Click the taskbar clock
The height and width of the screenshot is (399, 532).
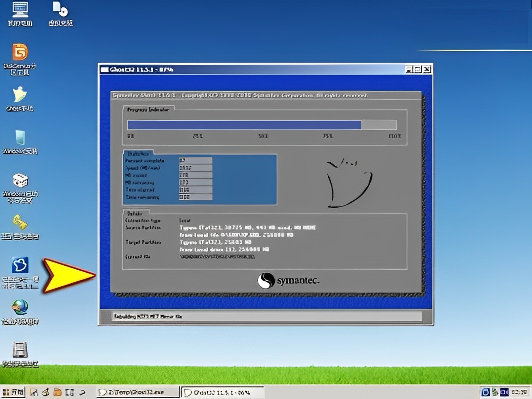[519, 392]
